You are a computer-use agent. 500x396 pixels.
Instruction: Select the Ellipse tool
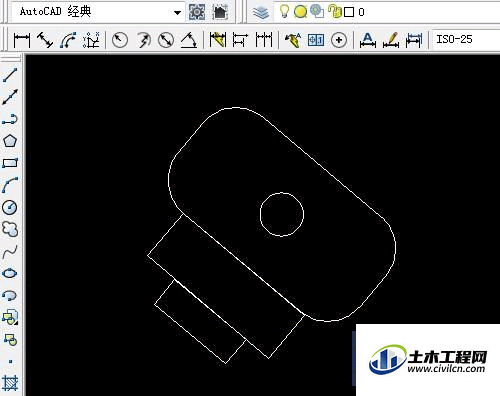(10, 273)
